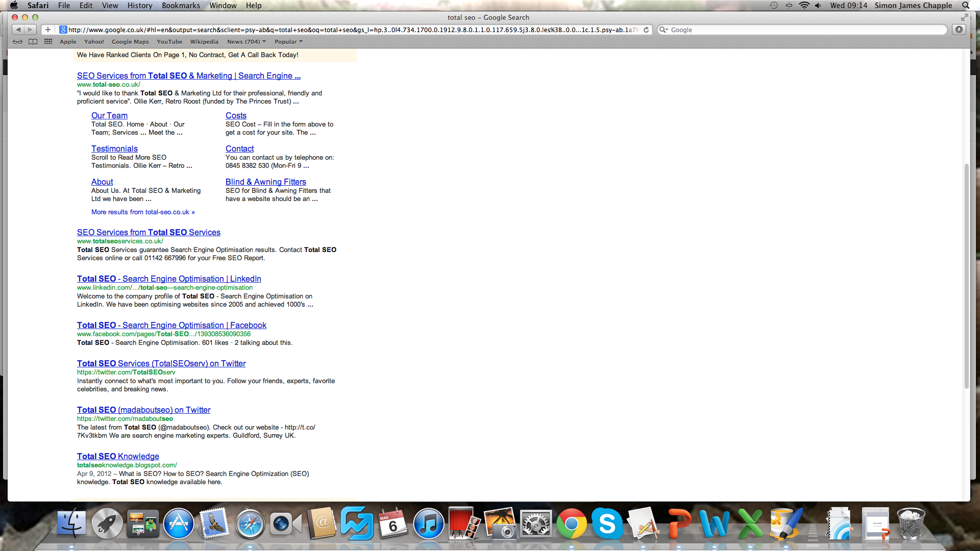Go forward with the Safari forward arrow
The height and width of the screenshot is (551, 980).
[30, 30]
